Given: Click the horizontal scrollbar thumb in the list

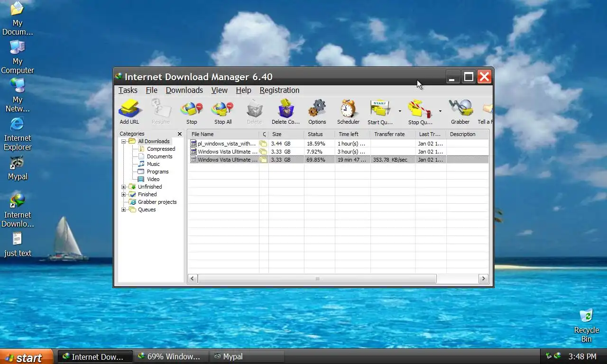Looking at the screenshot, I should coord(317,279).
